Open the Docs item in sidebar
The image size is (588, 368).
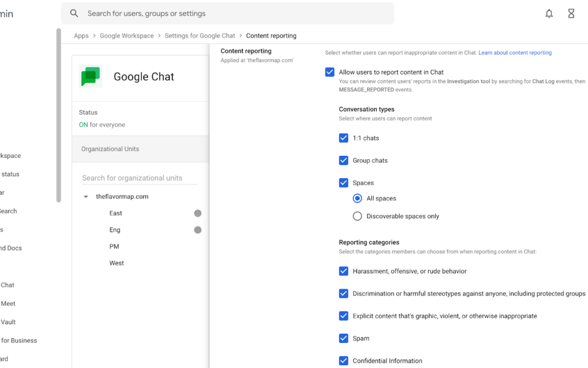tap(11, 248)
